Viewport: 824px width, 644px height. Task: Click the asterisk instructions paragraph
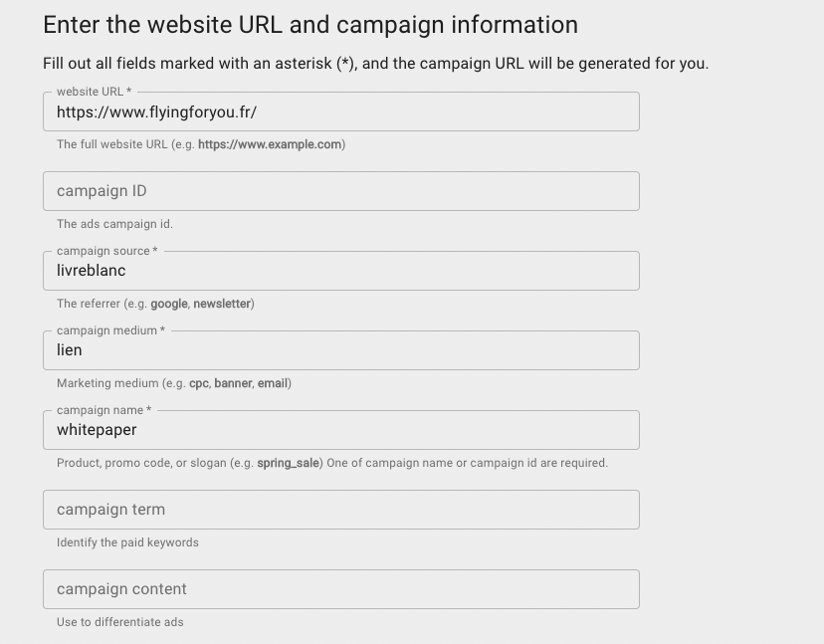[375, 64]
